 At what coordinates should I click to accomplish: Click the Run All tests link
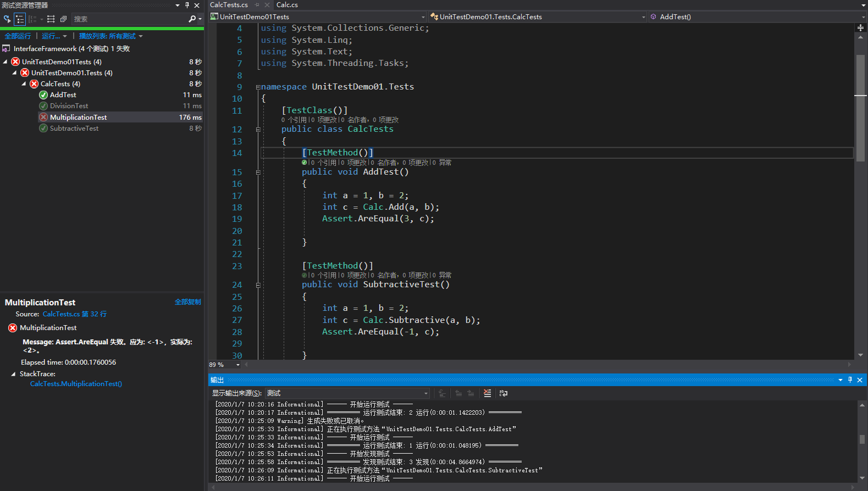tap(18, 36)
